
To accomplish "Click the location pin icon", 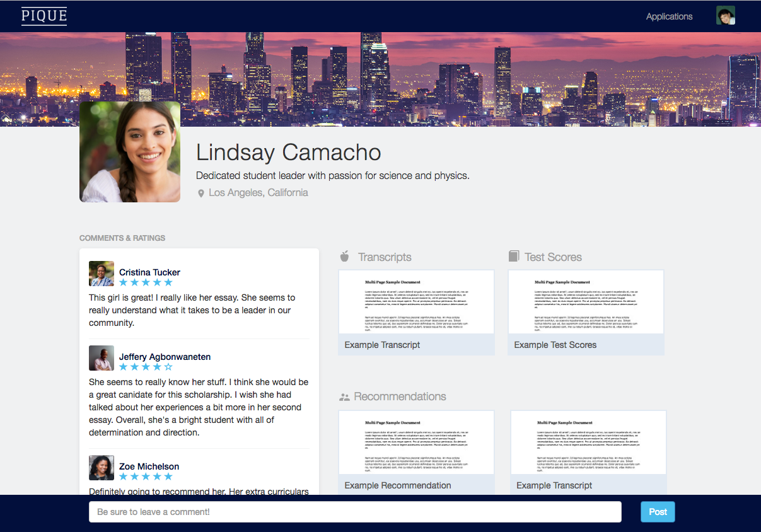I will tap(201, 193).
